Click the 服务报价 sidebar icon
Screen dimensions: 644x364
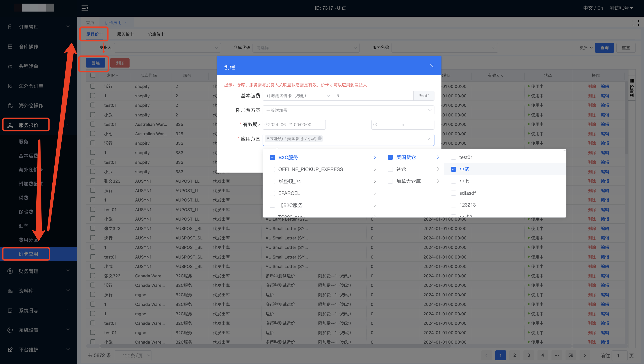point(10,125)
